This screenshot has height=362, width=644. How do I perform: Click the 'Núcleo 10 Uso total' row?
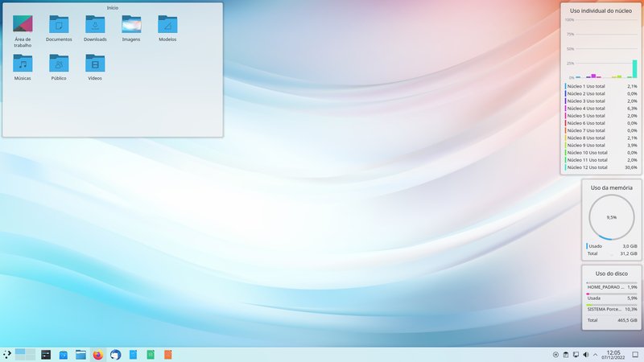(x=601, y=153)
